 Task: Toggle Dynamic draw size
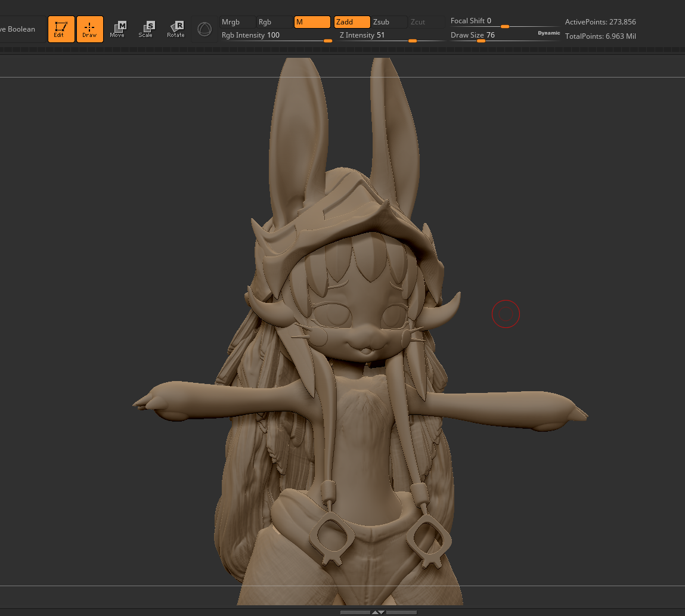[x=548, y=33]
